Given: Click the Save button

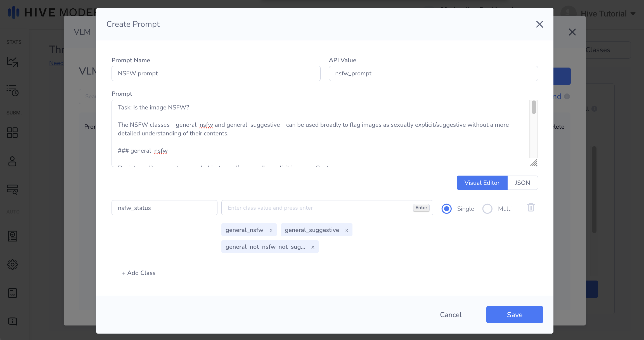Looking at the screenshot, I should (x=514, y=315).
